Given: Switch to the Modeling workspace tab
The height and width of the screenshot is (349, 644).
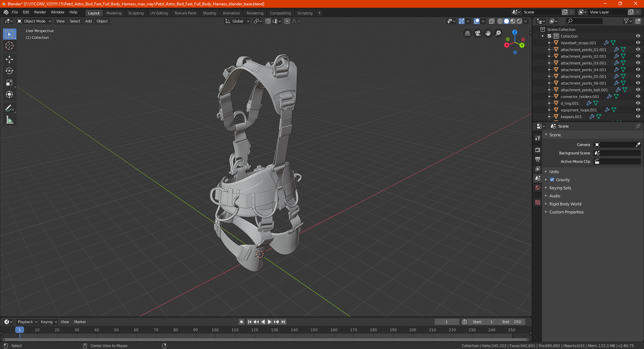Looking at the screenshot, I should (114, 13).
